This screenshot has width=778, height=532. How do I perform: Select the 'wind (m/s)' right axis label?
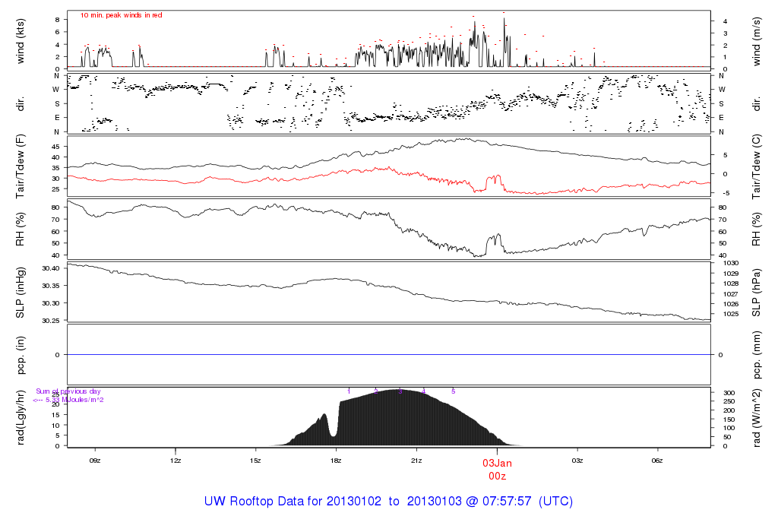pyautogui.click(x=756, y=40)
